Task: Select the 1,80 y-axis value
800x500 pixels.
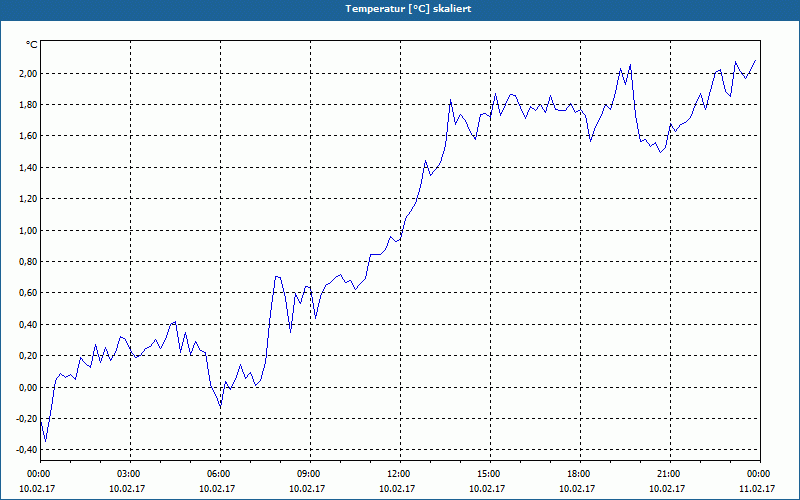Action: click(28, 105)
